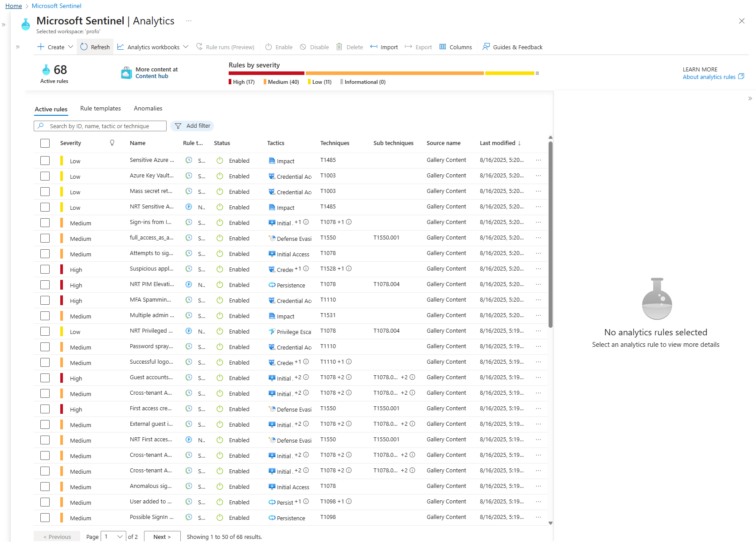The width and height of the screenshot is (756, 542).
Task: Click the Content hub bag icon
Action: [126, 73]
